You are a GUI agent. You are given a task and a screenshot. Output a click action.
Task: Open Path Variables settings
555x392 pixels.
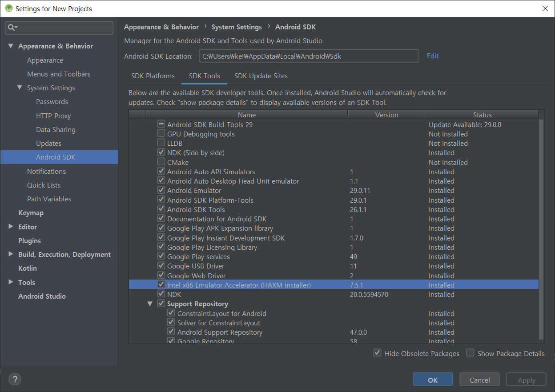(x=49, y=199)
